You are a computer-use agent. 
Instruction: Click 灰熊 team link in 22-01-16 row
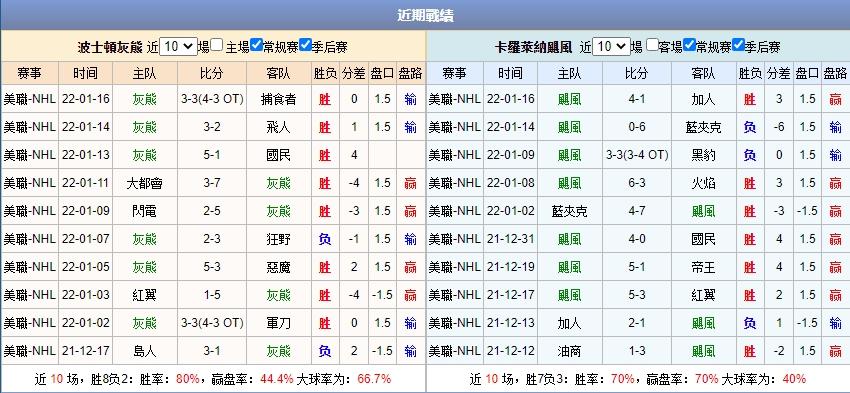click(x=145, y=99)
